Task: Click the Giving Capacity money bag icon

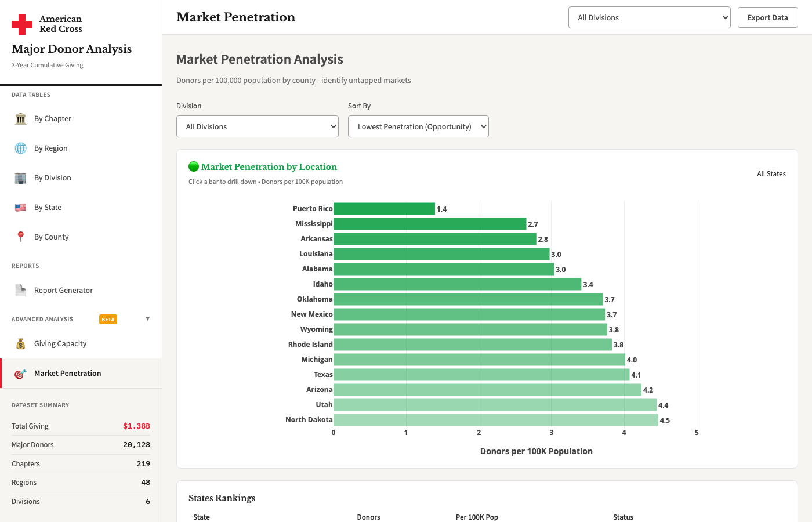Action: click(x=21, y=344)
